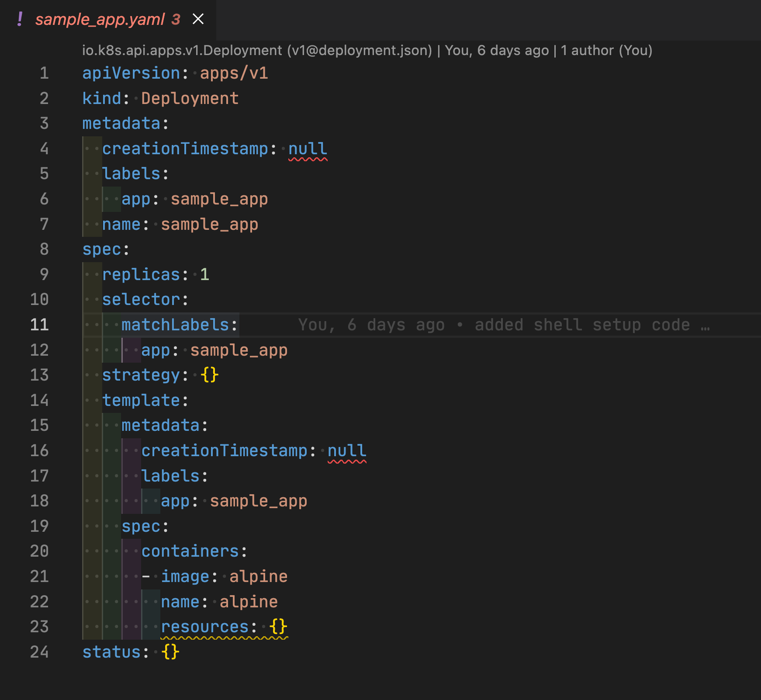Click the creationTimestamp key on line 4

[185, 149]
